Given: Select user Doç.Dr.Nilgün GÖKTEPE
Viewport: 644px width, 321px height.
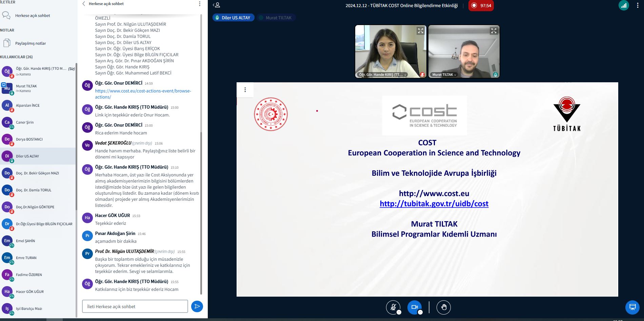Looking at the screenshot, I should click(x=38, y=207).
